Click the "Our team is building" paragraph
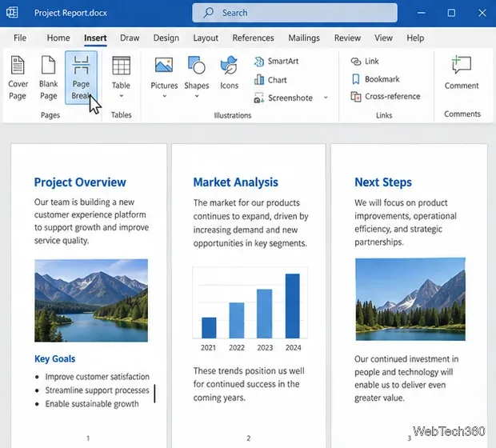Viewport: 496px width, 448px height. [91, 221]
